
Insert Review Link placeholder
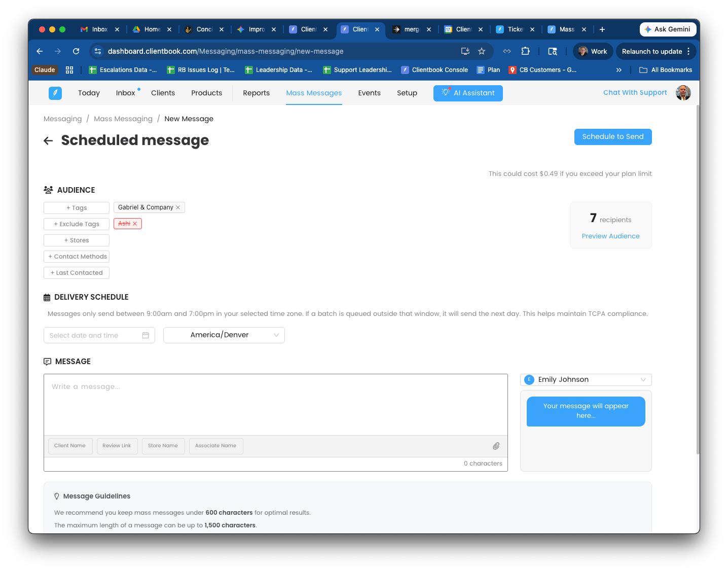[117, 446]
